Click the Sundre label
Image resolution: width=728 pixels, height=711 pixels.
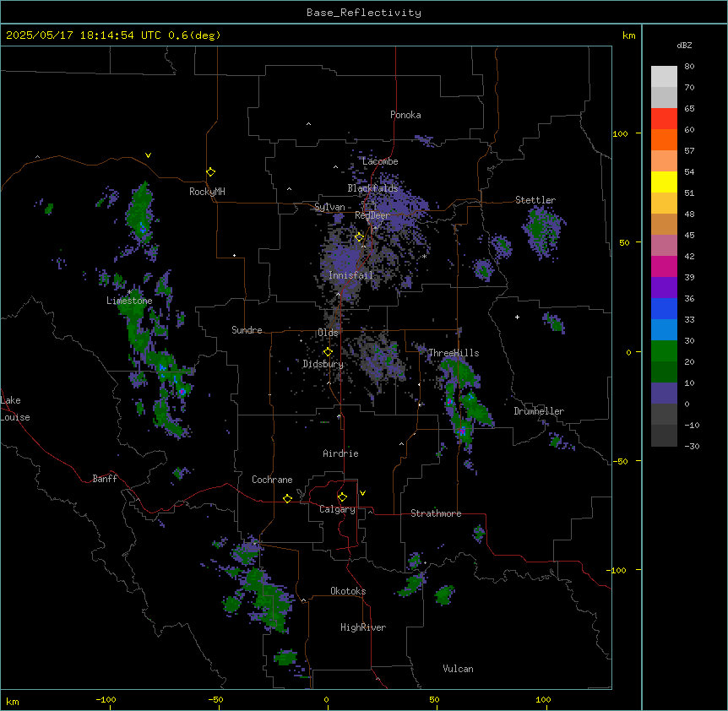coord(247,330)
